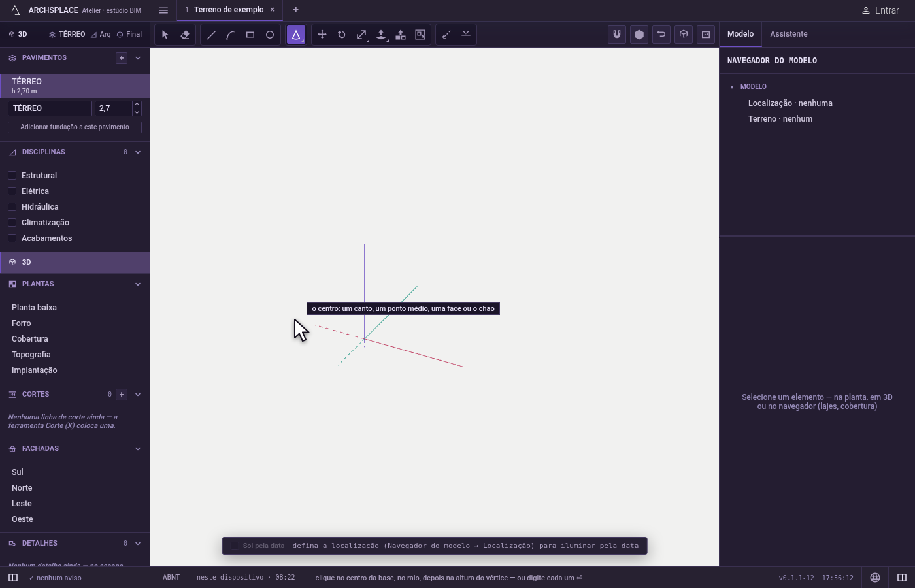Check the Hidráulica discipline box

[x=12, y=207]
